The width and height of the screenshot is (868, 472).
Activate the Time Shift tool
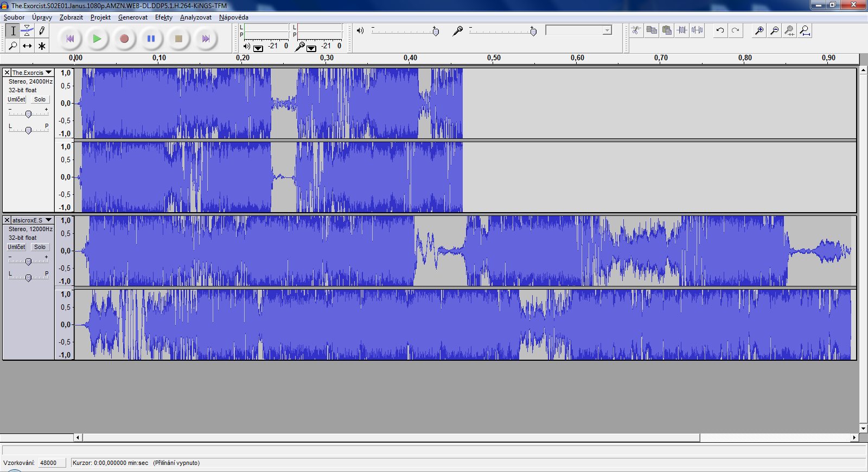coord(27,46)
